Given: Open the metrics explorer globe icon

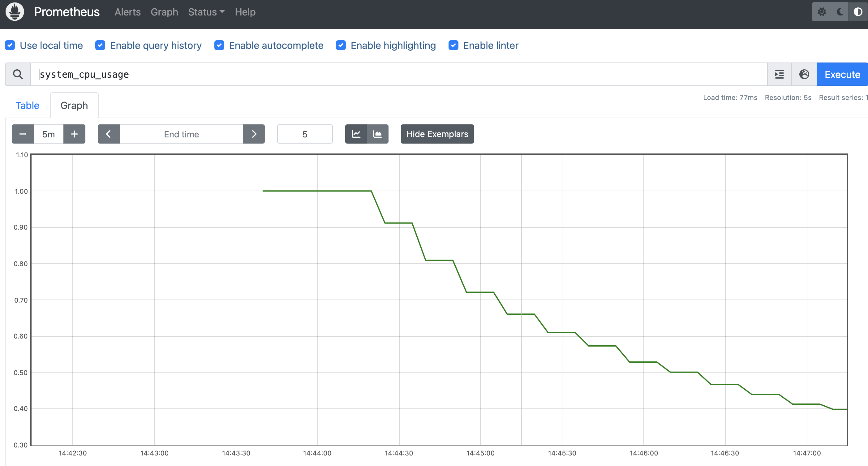Looking at the screenshot, I should [804, 74].
